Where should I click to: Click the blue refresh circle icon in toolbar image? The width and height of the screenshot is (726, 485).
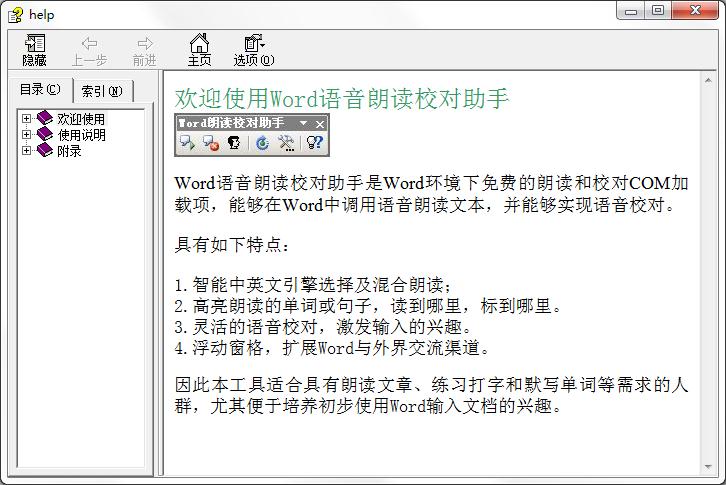[262, 143]
